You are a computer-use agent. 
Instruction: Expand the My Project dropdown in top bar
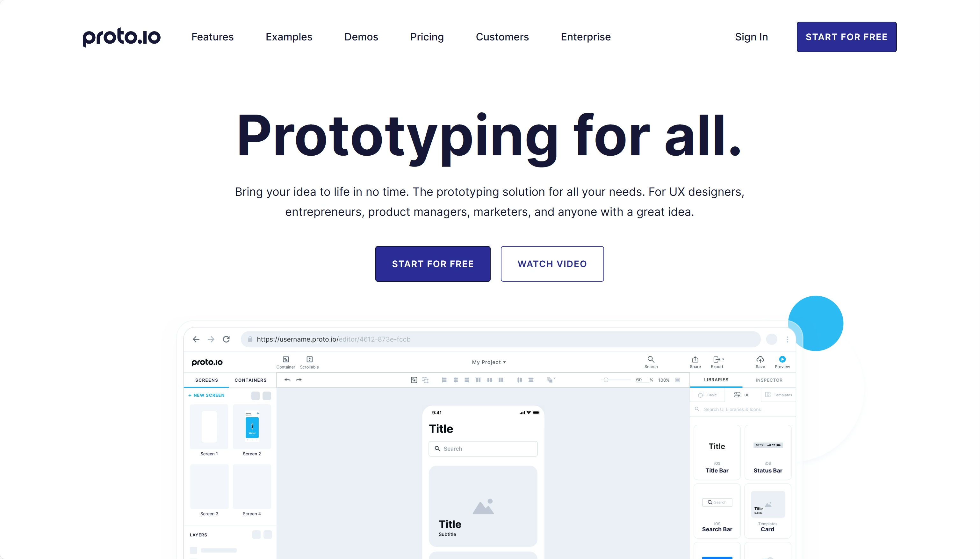point(489,362)
